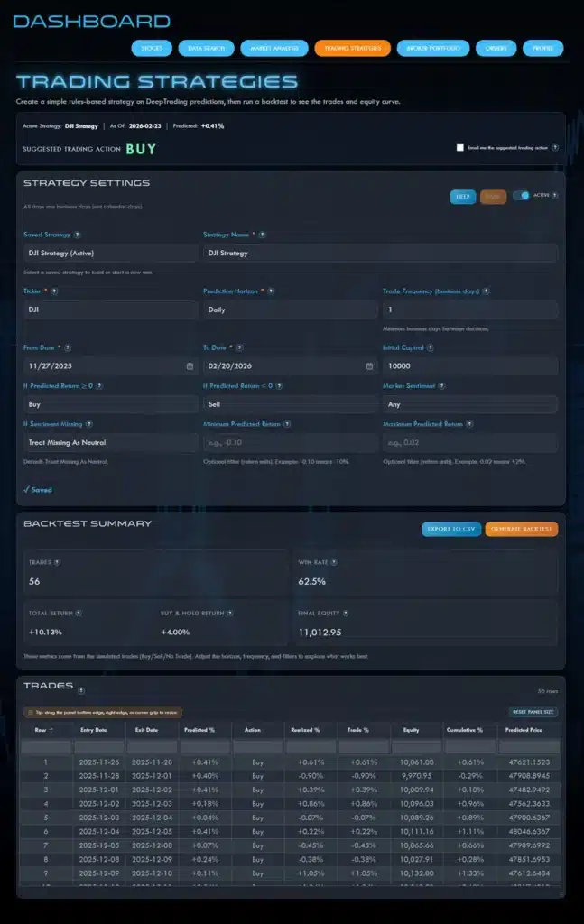Click the Ticker input field
Screen dimensions: 584x924
click(109, 310)
